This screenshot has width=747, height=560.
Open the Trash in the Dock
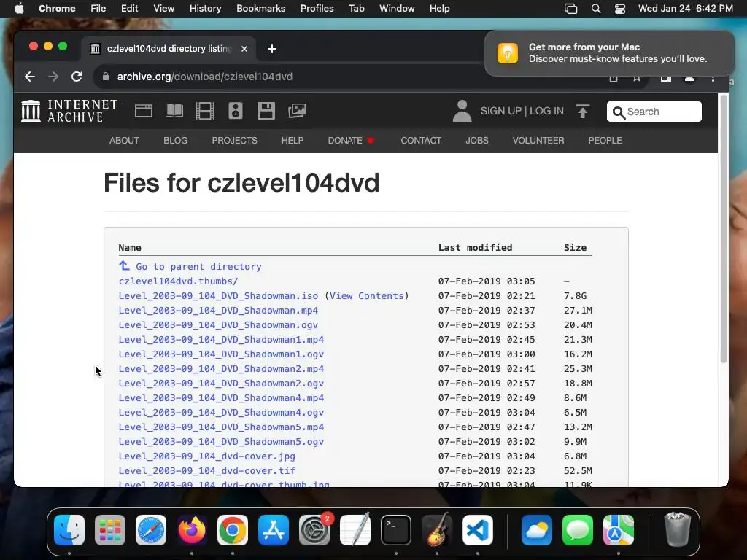678,530
